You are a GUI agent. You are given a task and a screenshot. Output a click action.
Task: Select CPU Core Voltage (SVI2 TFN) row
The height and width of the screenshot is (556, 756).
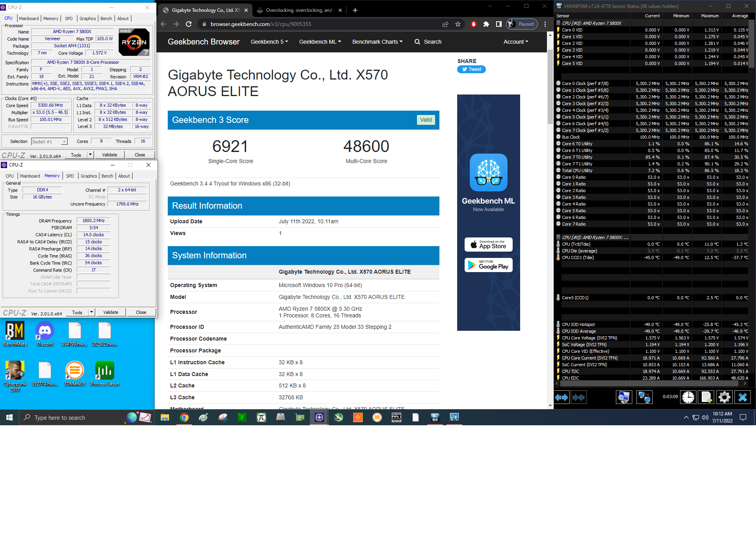point(652,338)
